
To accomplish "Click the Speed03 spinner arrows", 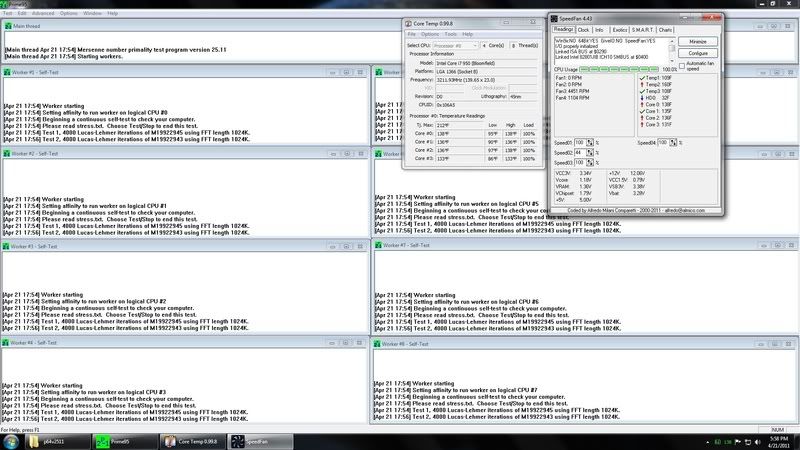I will point(590,163).
